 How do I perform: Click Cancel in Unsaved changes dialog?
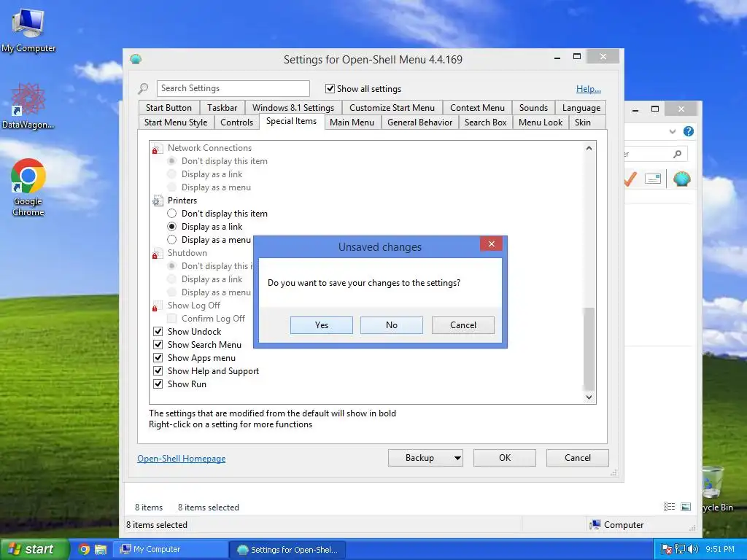[x=463, y=325]
